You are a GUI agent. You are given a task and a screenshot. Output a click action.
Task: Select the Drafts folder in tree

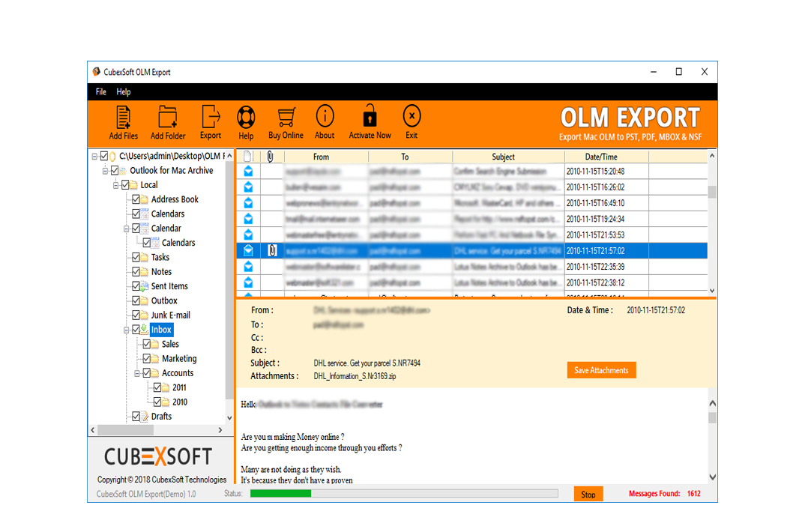(161, 417)
